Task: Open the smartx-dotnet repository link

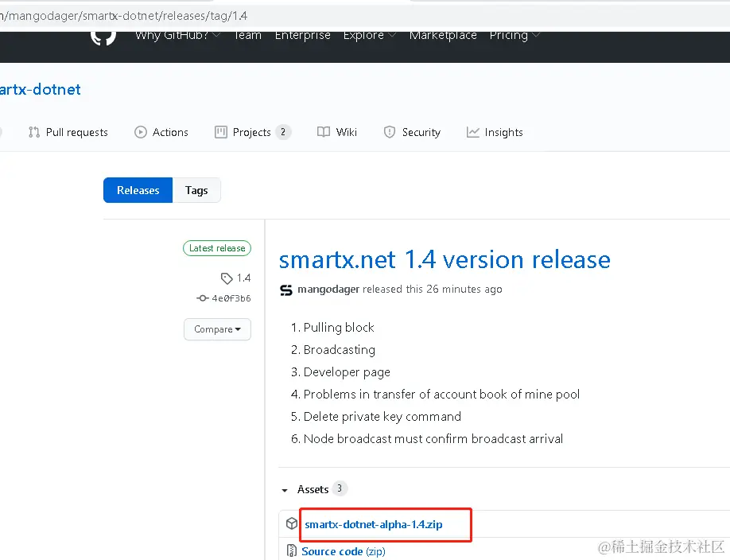Action: coord(40,89)
